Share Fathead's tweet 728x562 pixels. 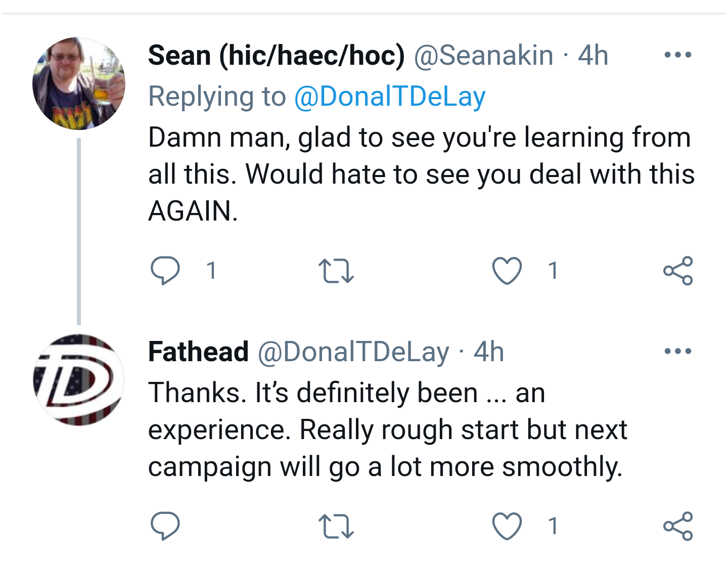click(678, 526)
